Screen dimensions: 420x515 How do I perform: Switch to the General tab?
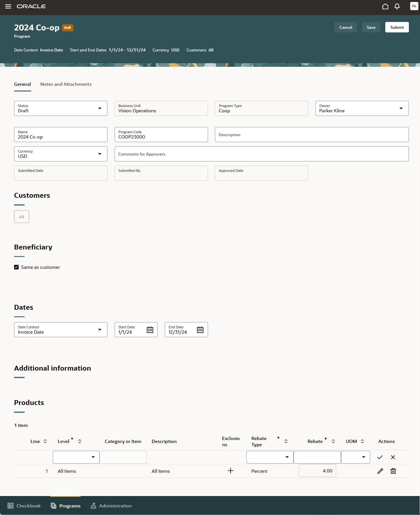click(x=23, y=84)
